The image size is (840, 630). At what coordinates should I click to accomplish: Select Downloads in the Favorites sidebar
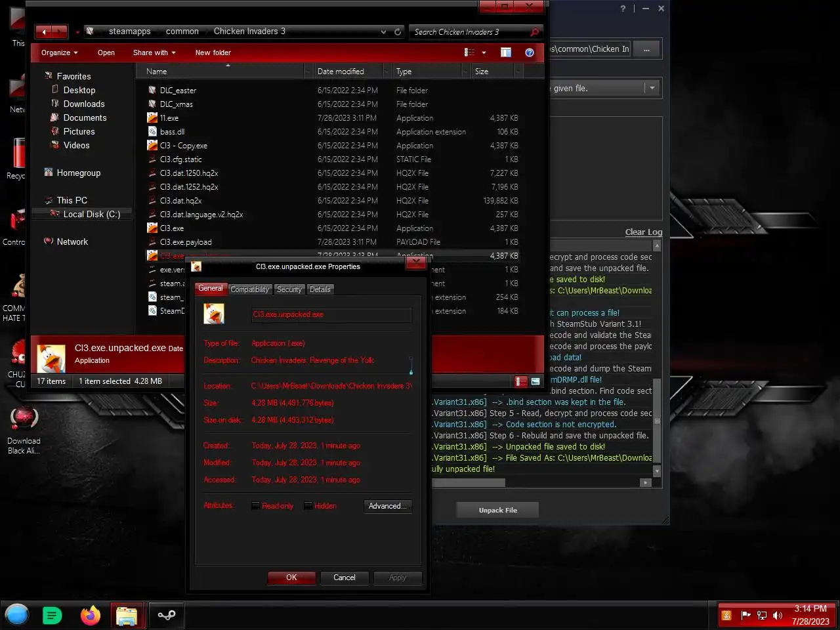point(84,104)
